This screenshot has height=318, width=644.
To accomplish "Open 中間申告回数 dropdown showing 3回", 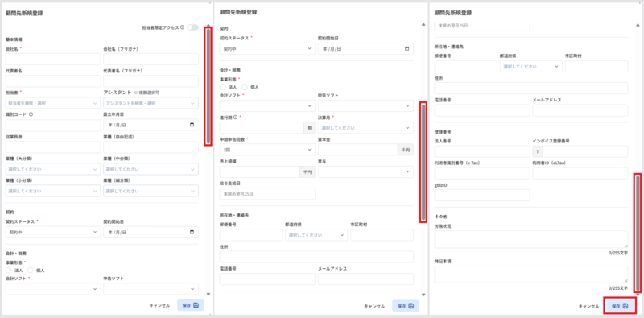I will tap(267, 150).
